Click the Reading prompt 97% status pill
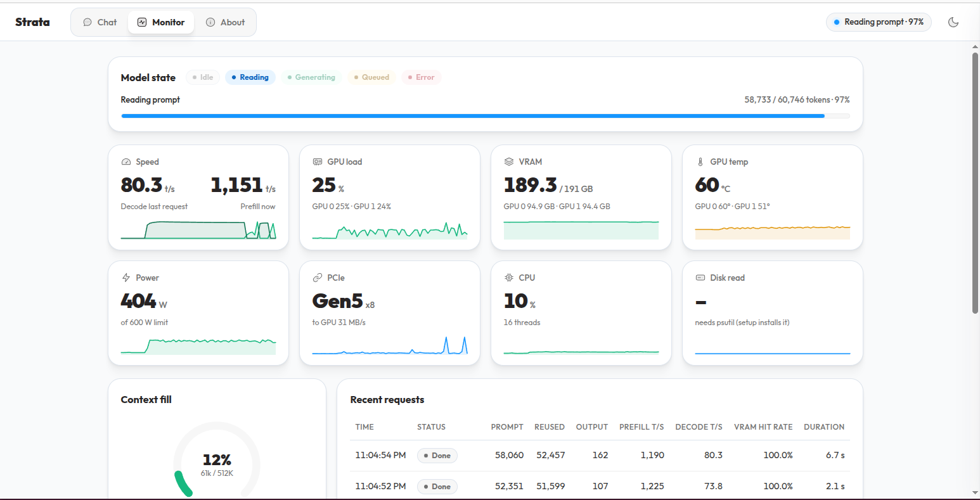This screenshot has height=500, width=980. (879, 22)
